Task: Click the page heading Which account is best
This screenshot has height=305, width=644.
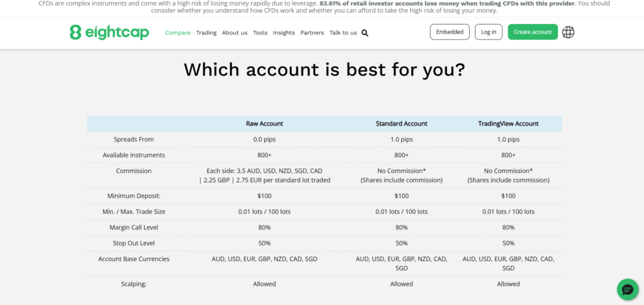Action: click(x=325, y=70)
